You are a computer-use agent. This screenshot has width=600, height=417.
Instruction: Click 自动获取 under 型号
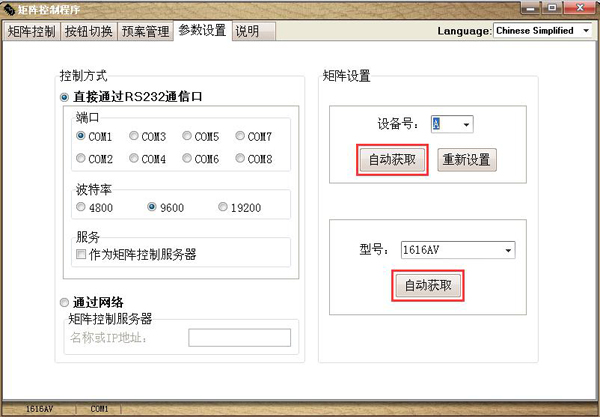428,285
